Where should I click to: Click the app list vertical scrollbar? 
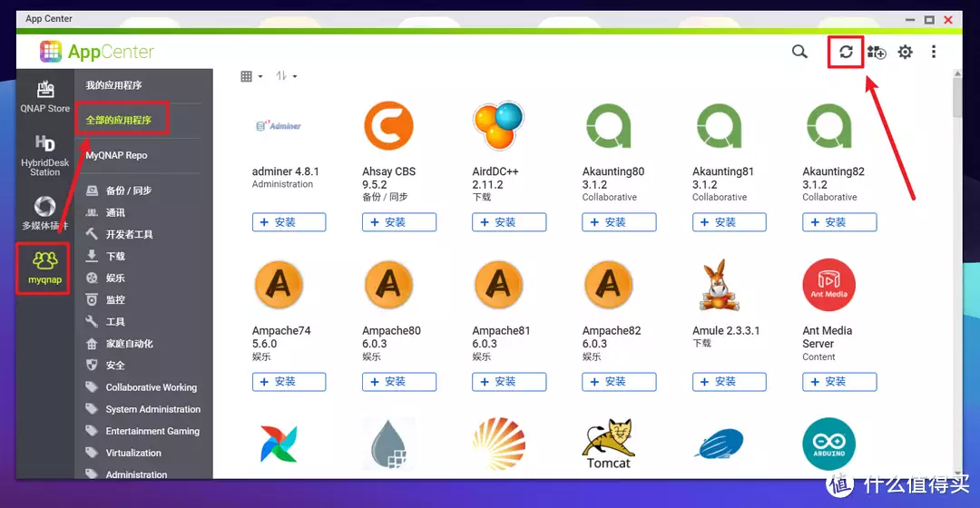click(957, 97)
